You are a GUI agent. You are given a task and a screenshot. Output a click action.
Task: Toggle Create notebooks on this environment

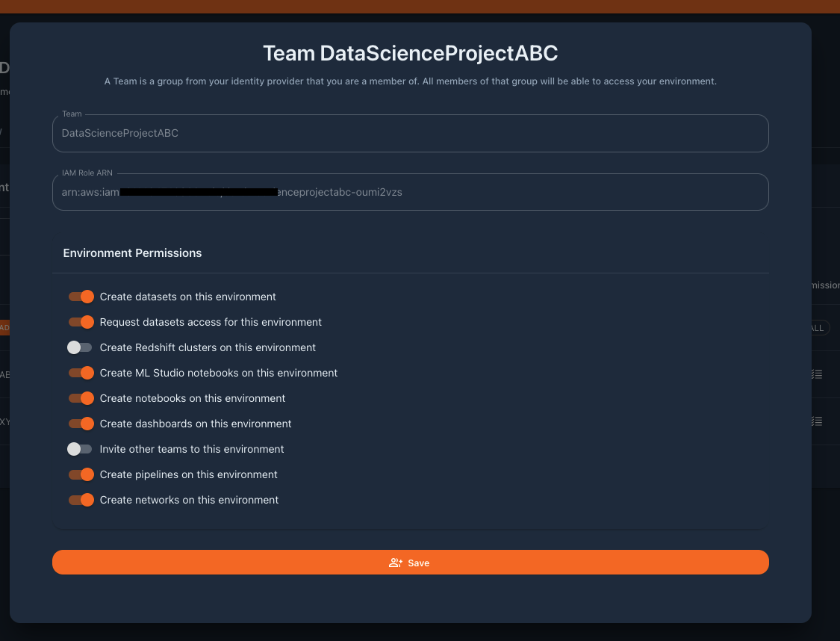point(81,398)
